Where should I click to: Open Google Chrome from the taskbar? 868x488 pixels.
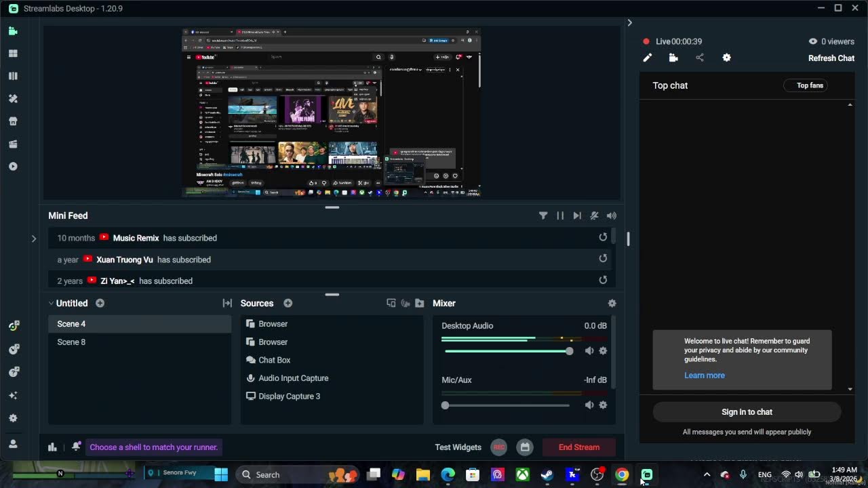622,474
